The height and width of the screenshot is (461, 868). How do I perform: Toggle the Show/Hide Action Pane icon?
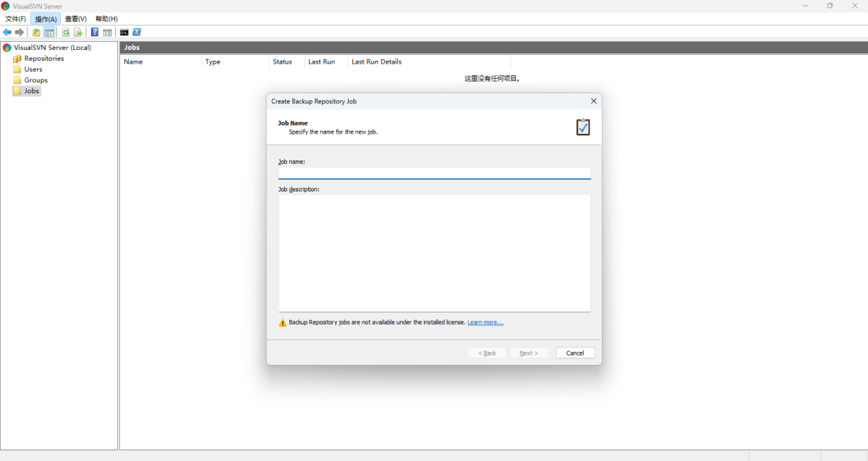coord(107,33)
